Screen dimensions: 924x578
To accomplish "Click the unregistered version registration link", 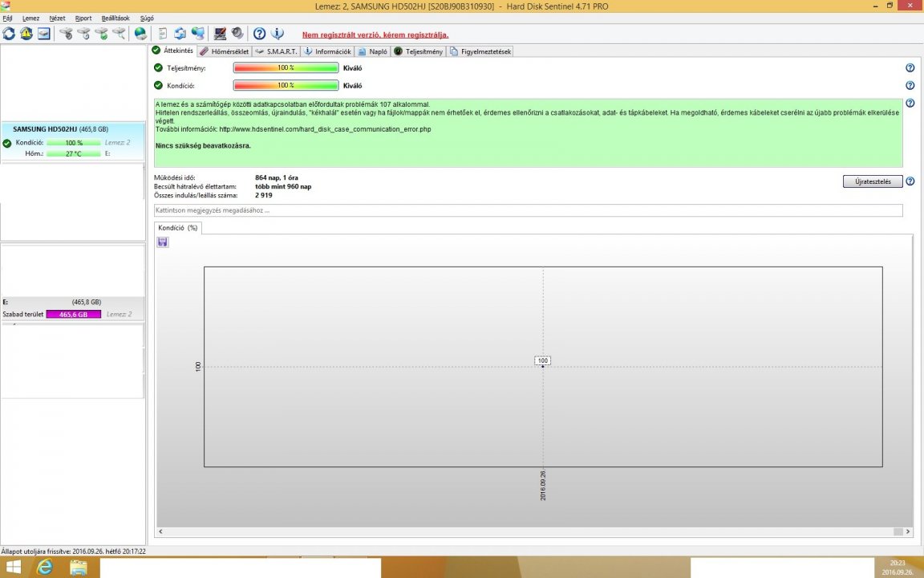I will point(375,35).
